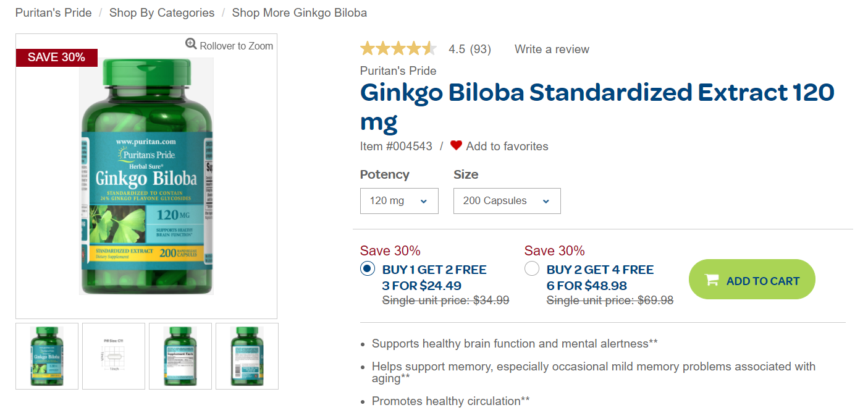The image size is (868, 410).
Task: Click Write a review link
Action: 552,49
